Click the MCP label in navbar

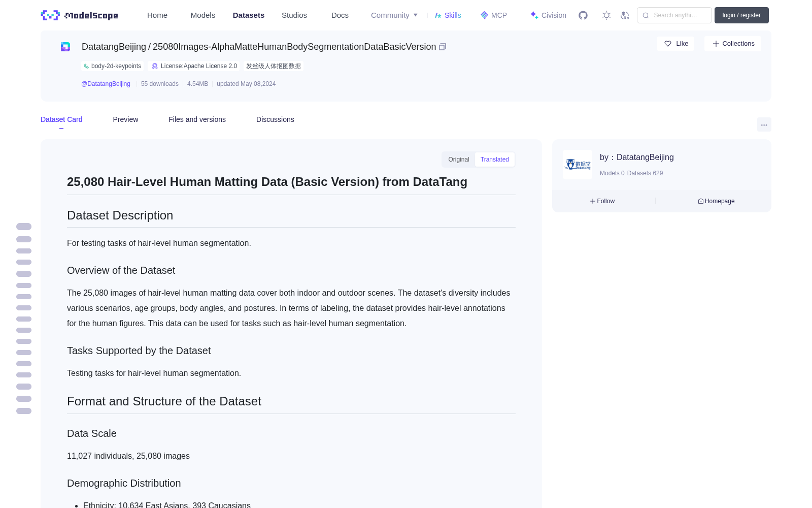499,15
